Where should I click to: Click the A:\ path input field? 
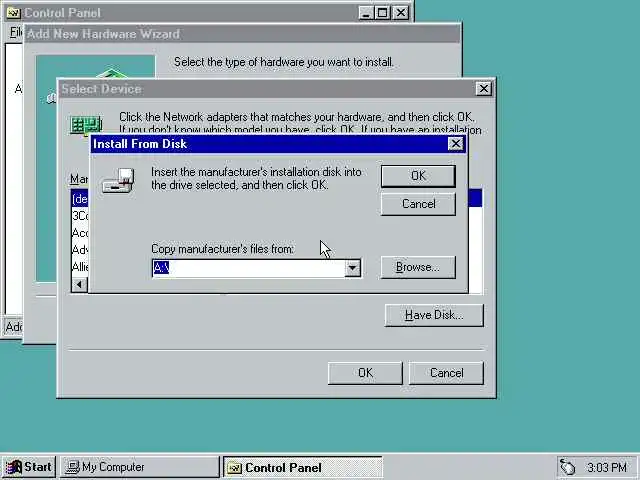(x=248, y=268)
